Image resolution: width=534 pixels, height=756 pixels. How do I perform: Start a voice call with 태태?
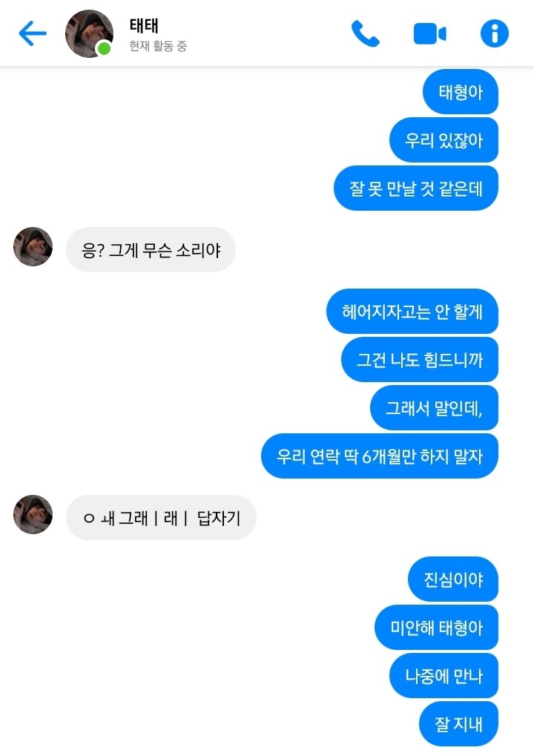tap(366, 33)
